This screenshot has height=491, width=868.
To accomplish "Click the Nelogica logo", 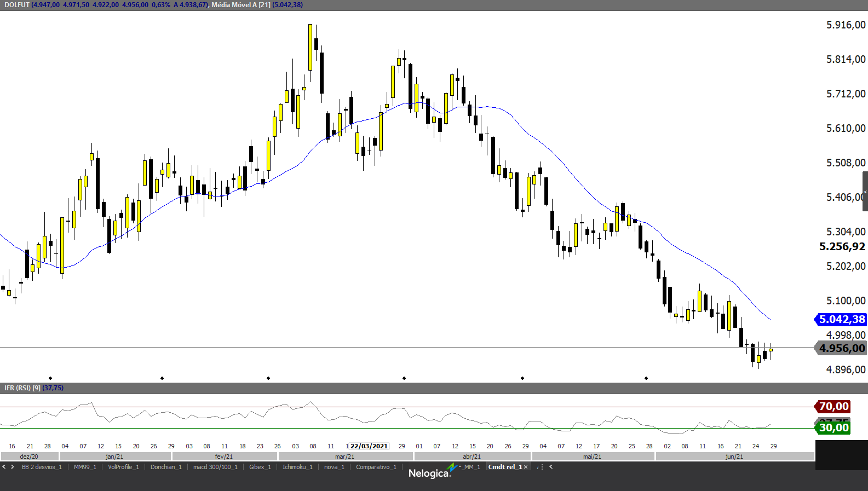I will (430, 473).
